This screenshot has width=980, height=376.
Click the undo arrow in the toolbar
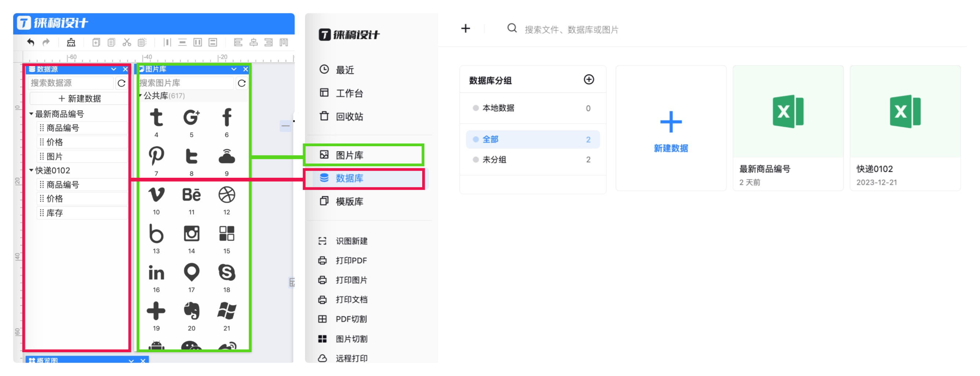[31, 42]
